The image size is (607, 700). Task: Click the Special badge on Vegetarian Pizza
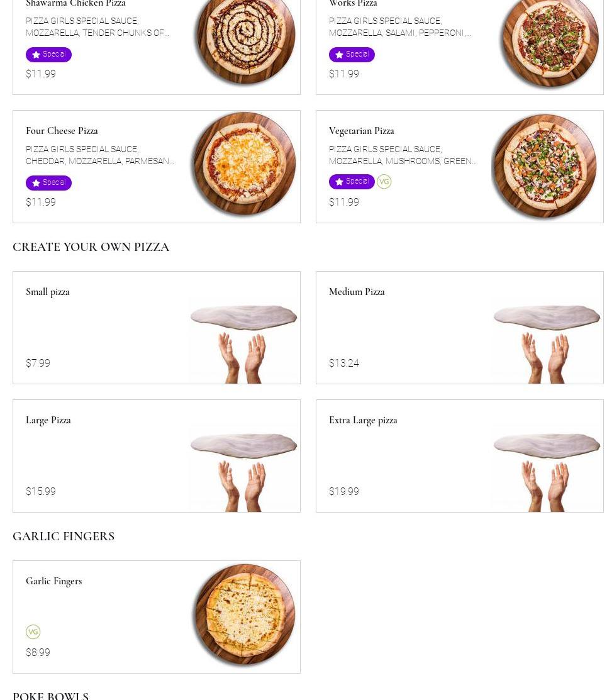coord(352,182)
